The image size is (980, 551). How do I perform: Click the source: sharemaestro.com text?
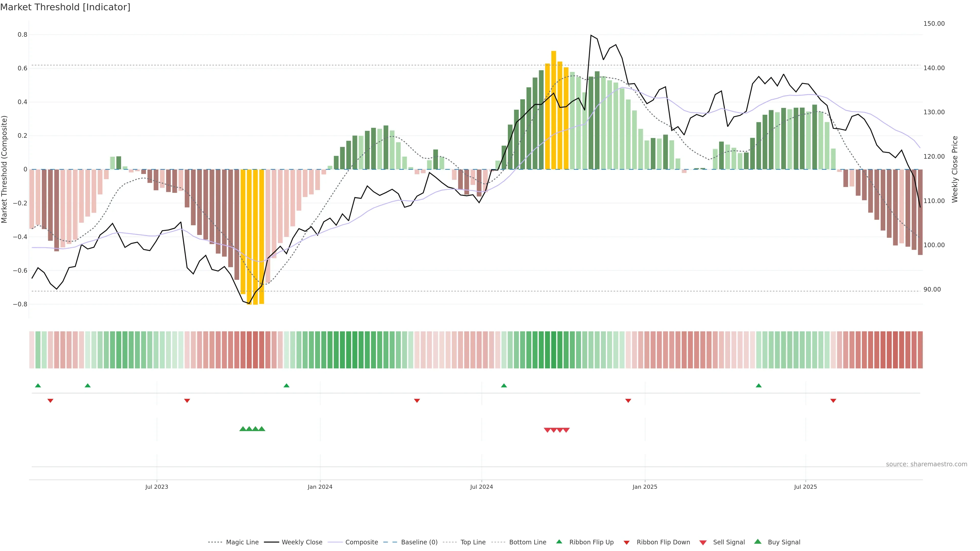926,464
